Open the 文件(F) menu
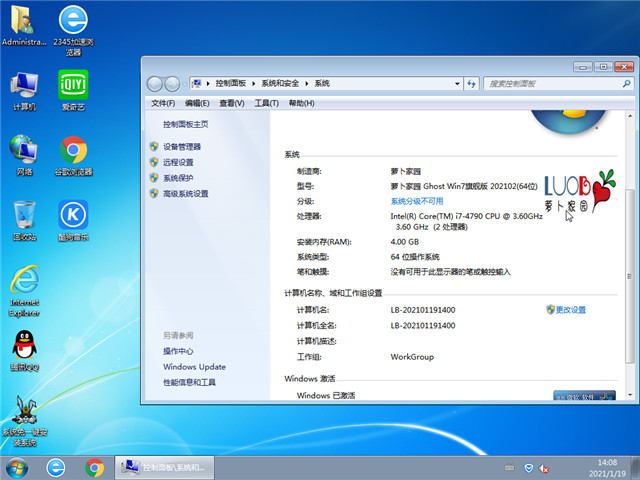 [163, 103]
